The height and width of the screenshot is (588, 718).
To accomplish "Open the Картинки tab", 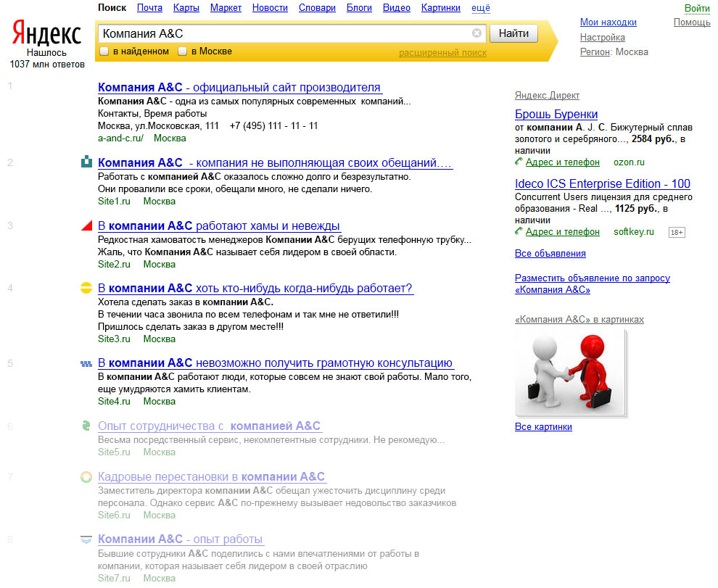I will [x=441, y=8].
